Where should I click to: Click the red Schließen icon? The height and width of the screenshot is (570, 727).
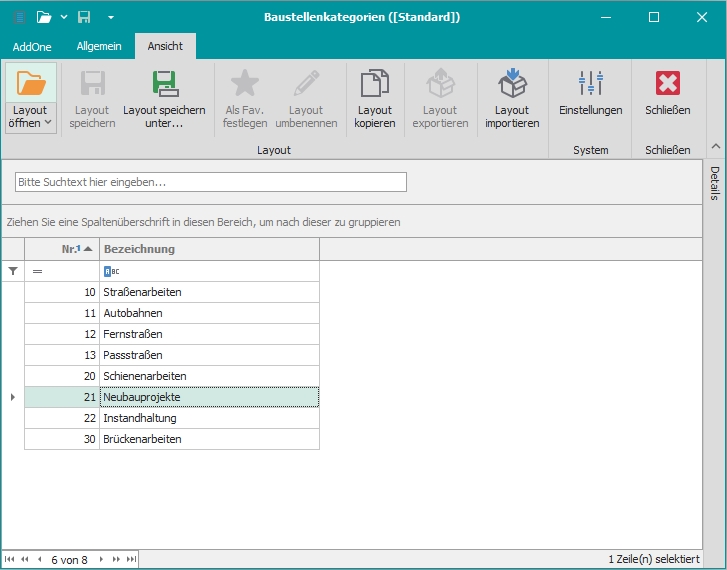coord(667,83)
